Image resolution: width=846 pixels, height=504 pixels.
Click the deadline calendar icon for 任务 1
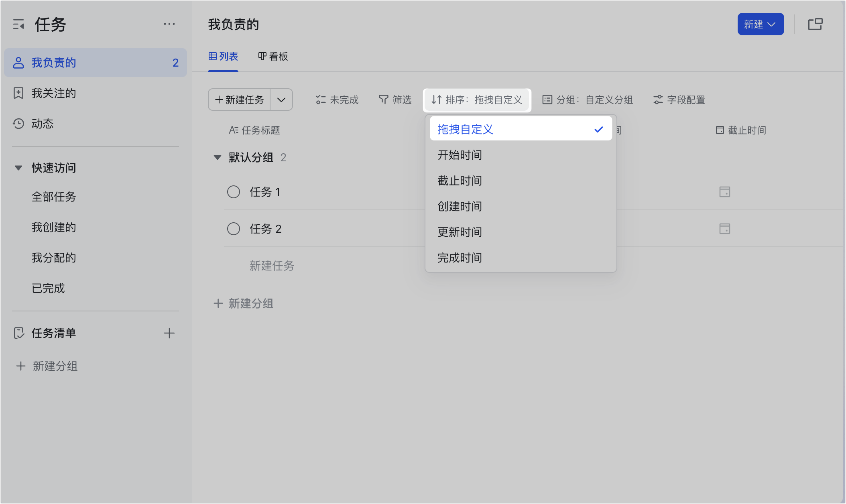pyautogui.click(x=724, y=192)
